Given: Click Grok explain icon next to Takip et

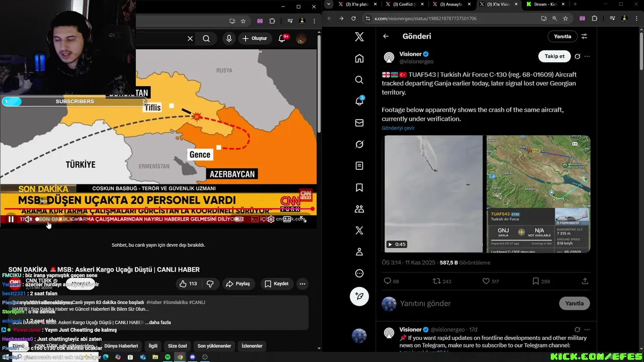Looking at the screenshot, I should click(578, 56).
